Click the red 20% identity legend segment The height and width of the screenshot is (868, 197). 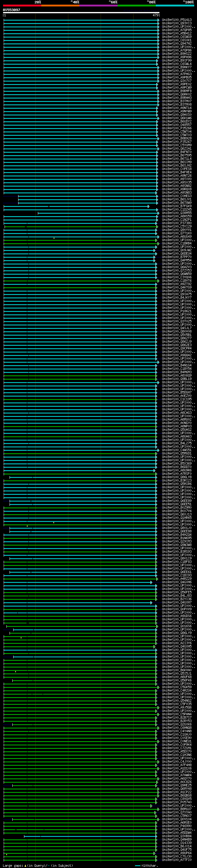[x=22, y=6]
